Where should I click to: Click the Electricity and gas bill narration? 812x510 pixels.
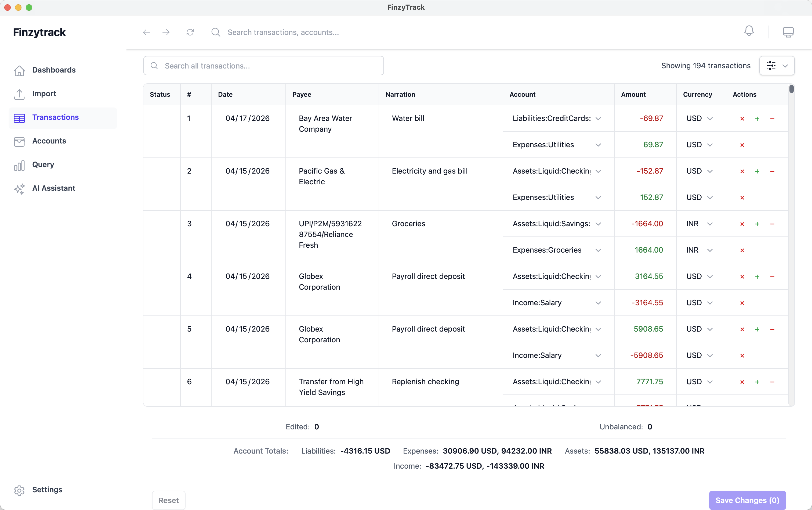pyautogui.click(x=429, y=171)
